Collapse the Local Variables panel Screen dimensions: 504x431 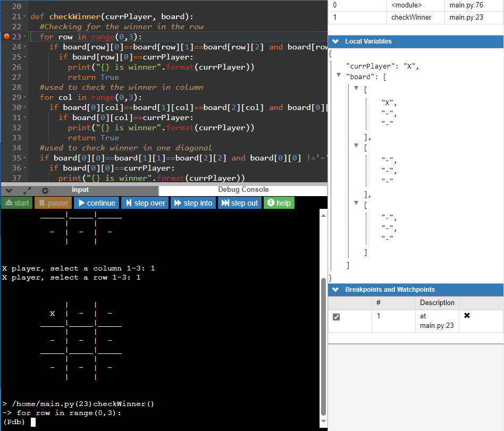(x=335, y=41)
